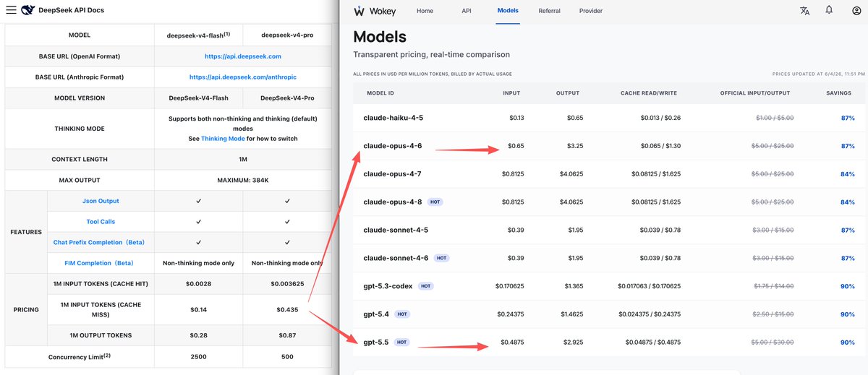
Task: Select the claude-sonnet-4-6 model ID
Action: 396,259
